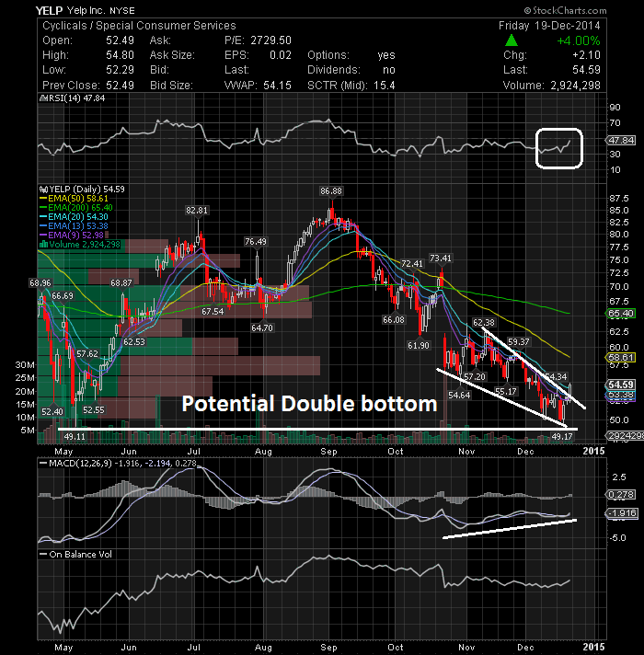Click the green up-triangle price change icon
644x655 pixels.
pyautogui.click(x=512, y=40)
